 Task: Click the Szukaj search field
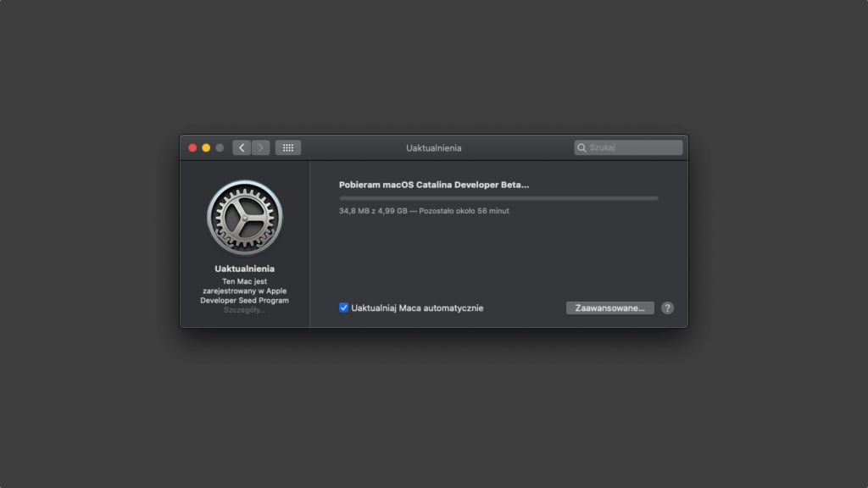pos(627,147)
